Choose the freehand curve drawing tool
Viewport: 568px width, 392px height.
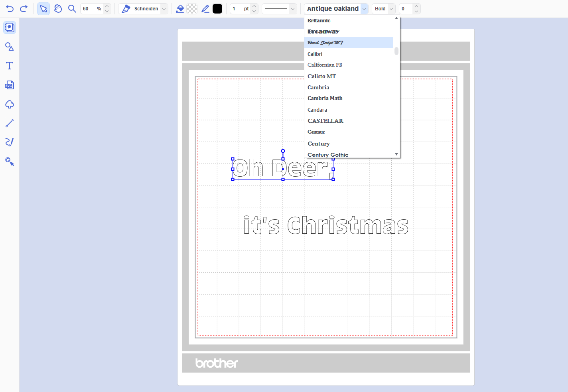coord(10,142)
